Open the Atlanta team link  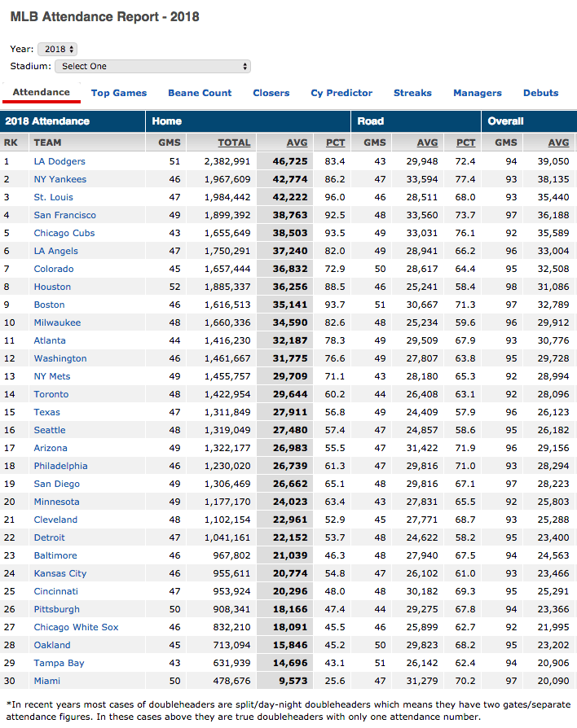(x=50, y=340)
